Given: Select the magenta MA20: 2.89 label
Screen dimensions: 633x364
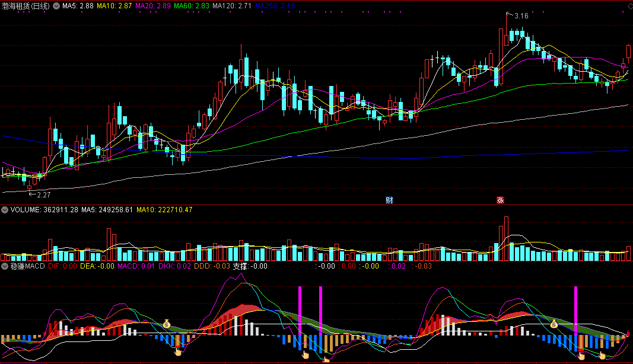Looking at the screenshot, I should (x=153, y=6).
